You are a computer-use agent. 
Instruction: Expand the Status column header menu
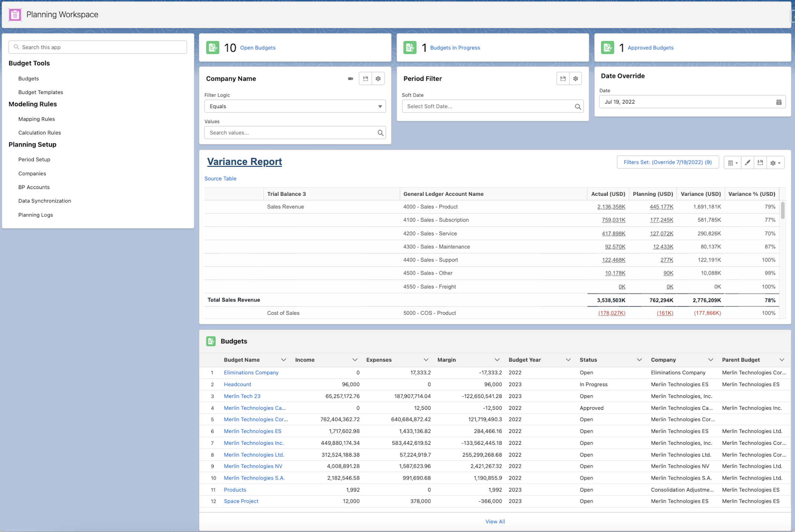(639, 360)
